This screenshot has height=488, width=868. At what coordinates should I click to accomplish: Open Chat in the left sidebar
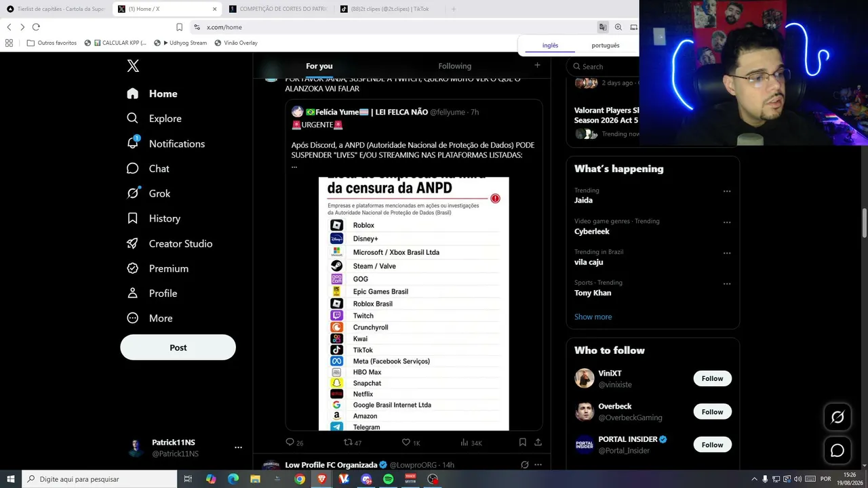click(x=149, y=169)
